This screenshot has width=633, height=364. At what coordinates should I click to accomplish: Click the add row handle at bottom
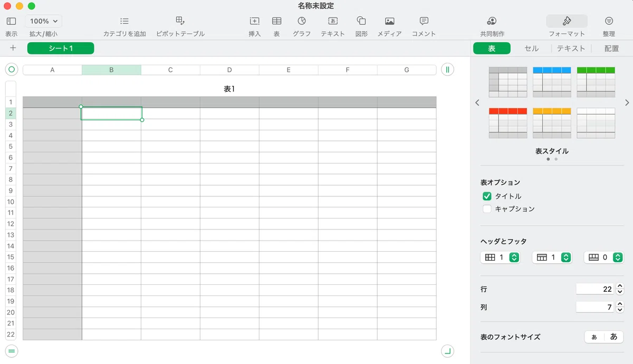pyautogui.click(x=12, y=351)
